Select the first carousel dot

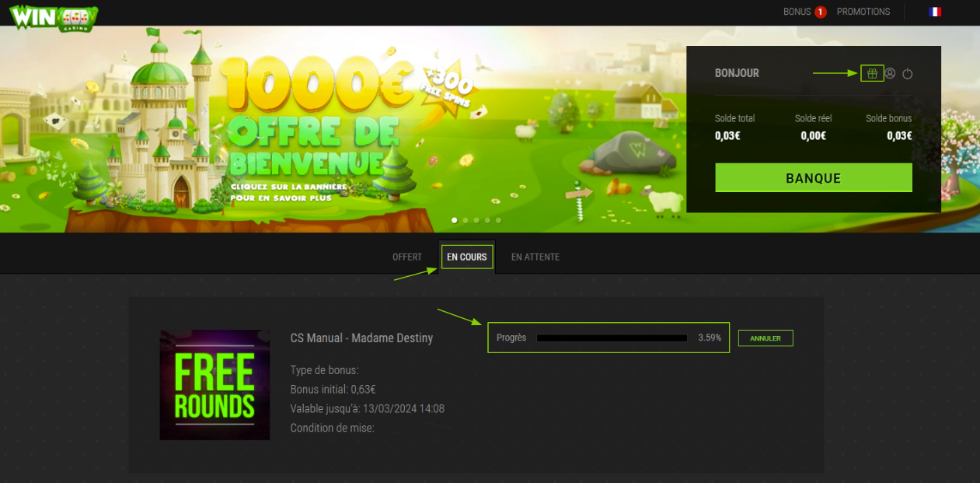pyautogui.click(x=455, y=220)
